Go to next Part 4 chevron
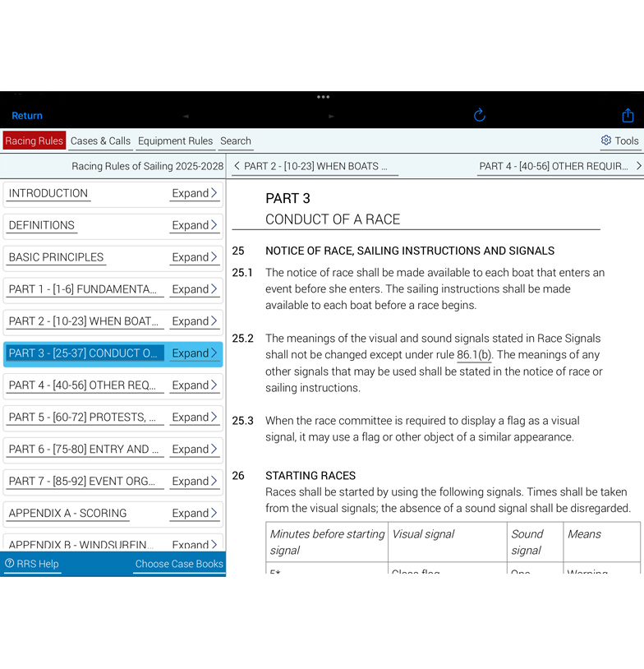This screenshot has height=669, width=644. (638, 166)
